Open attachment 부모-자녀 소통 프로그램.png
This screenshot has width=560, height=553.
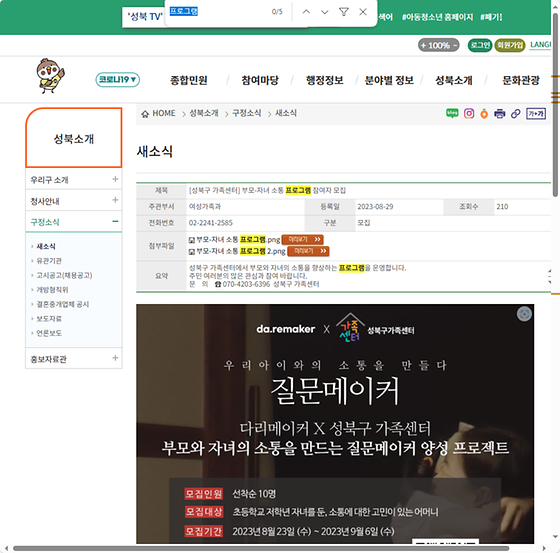pyautogui.click(x=238, y=239)
